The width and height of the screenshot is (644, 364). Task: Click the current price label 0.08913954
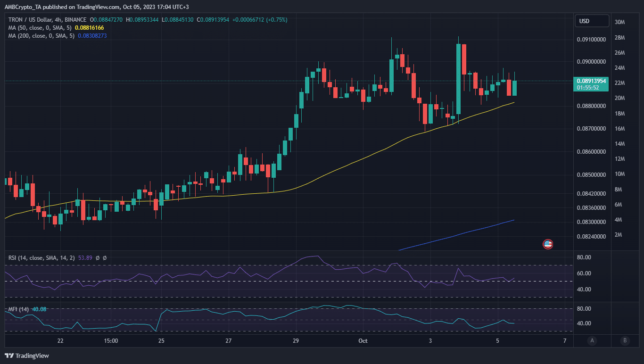pos(590,81)
